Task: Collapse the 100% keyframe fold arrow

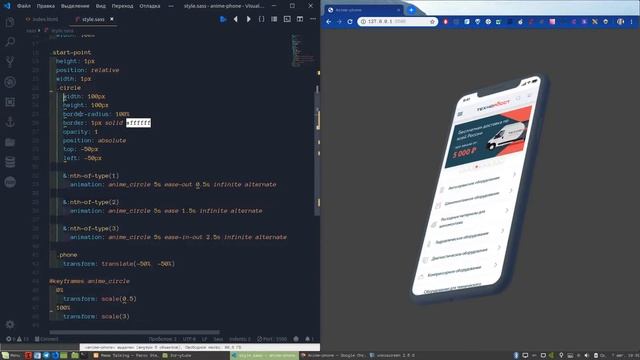Action: coord(51,310)
